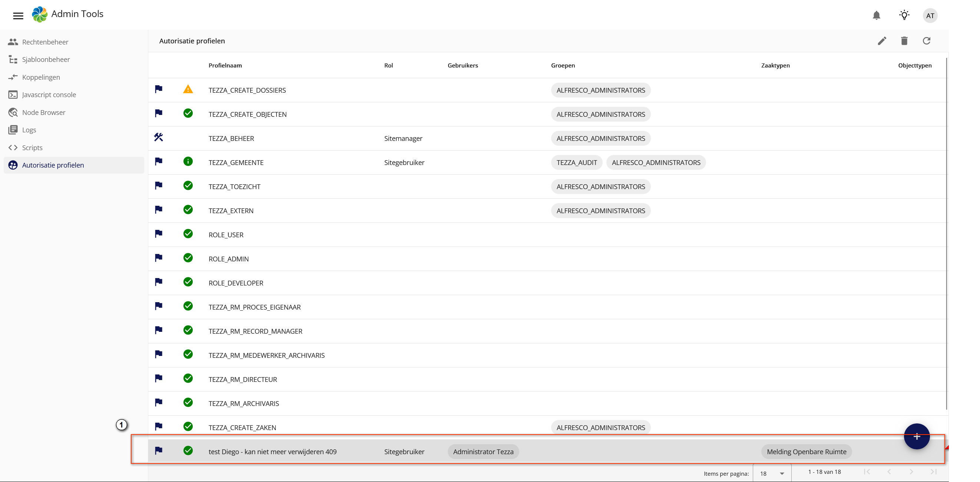Click the flag icon of ROLE_ADMIN
This screenshot has width=980, height=482.
(159, 258)
